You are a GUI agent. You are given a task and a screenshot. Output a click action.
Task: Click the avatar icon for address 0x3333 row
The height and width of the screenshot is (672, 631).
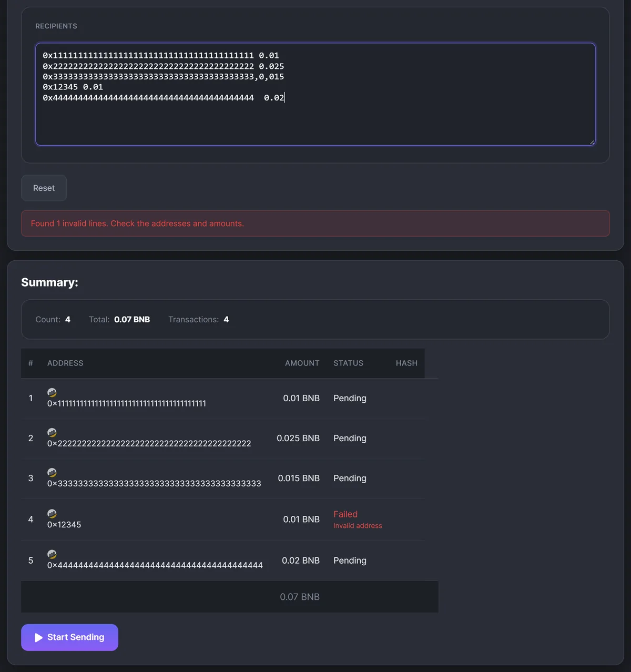coord(52,472)
